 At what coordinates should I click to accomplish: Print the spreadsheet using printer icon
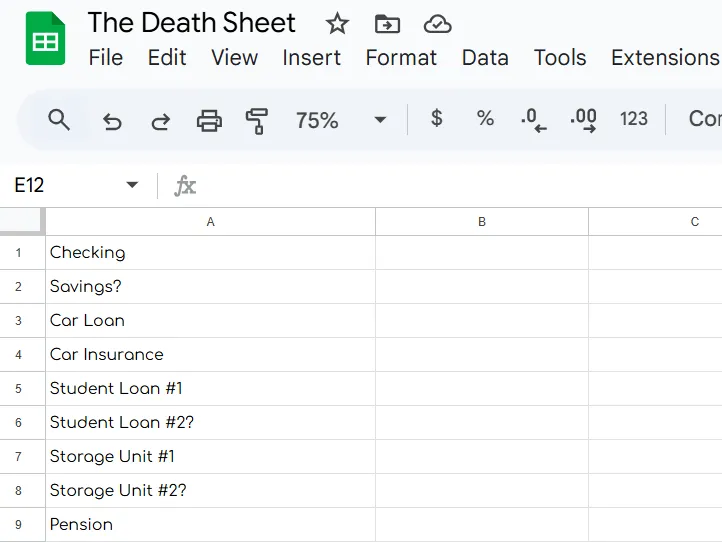pyautogui.click(x=209, y=121)
